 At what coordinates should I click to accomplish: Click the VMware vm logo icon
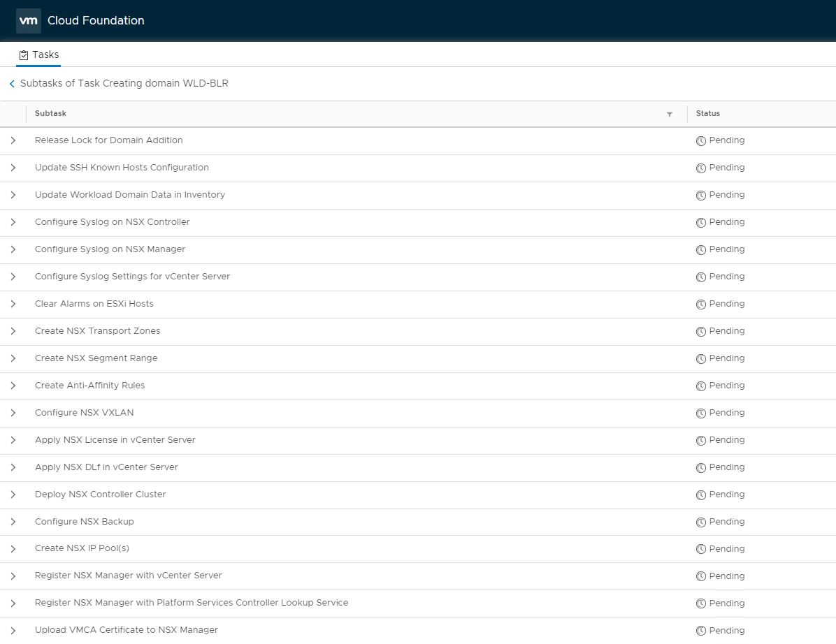28,21
